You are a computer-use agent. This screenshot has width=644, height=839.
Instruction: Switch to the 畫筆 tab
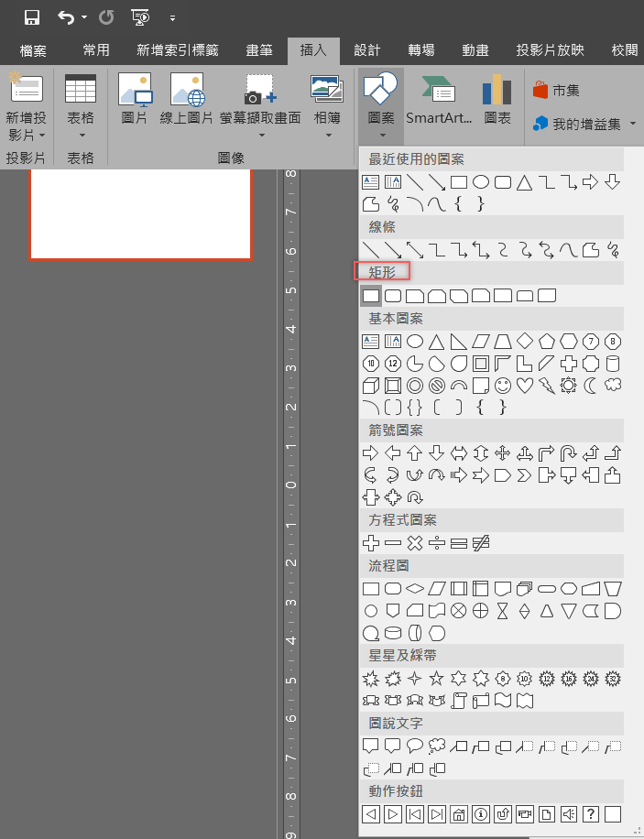click(x=259, y=50)
